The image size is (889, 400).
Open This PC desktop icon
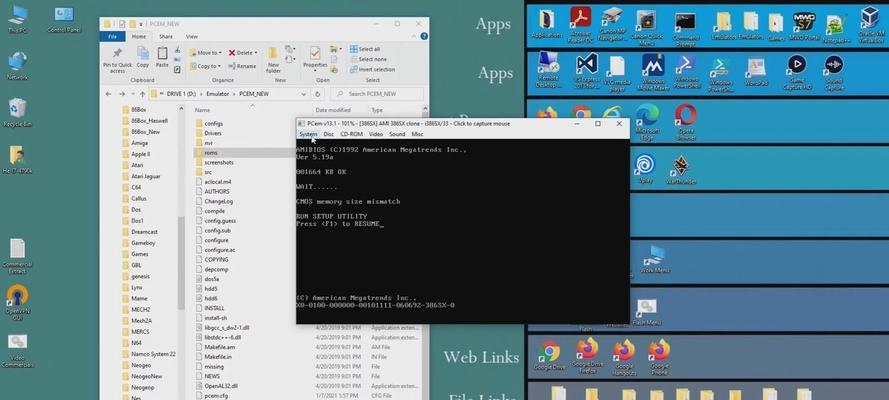pos(18,20)
